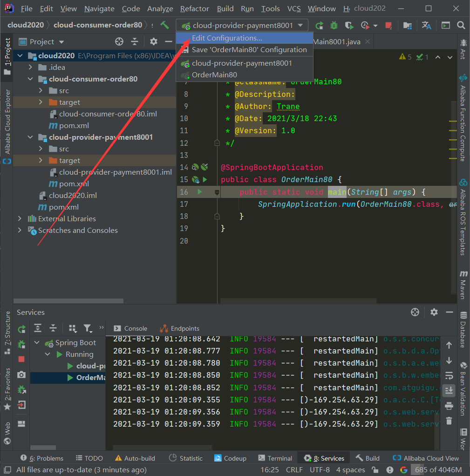Toggle scroll to end in console
The height and width of the screenshot is (476, 470).
click(449, 390)
